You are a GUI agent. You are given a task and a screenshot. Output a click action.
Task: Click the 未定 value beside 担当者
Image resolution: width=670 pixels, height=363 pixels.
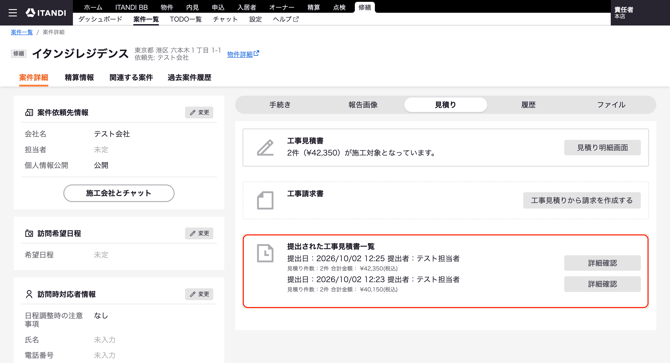[x=101, y=150]
